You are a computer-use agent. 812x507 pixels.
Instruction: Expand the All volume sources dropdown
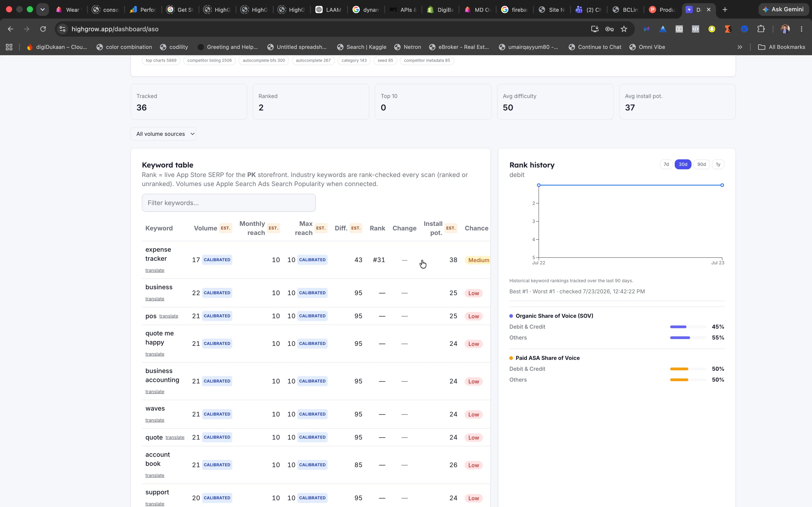click(x=163, y=134)
